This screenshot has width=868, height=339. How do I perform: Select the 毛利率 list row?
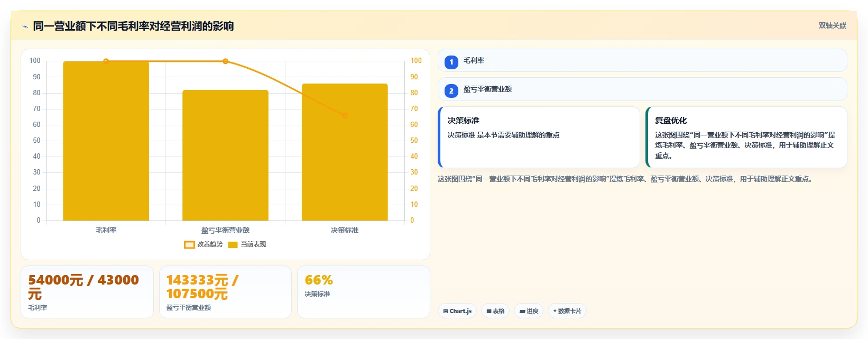(642, 60)
